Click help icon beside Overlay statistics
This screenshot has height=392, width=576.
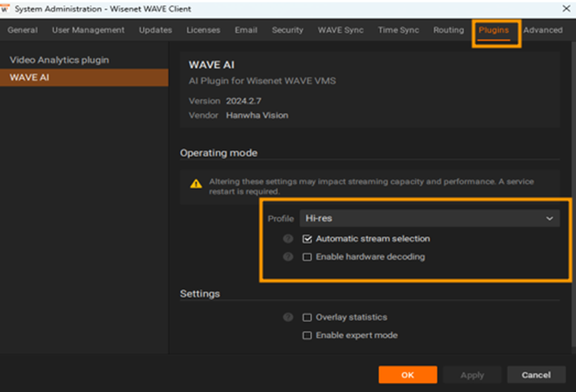tap(288, 317)
